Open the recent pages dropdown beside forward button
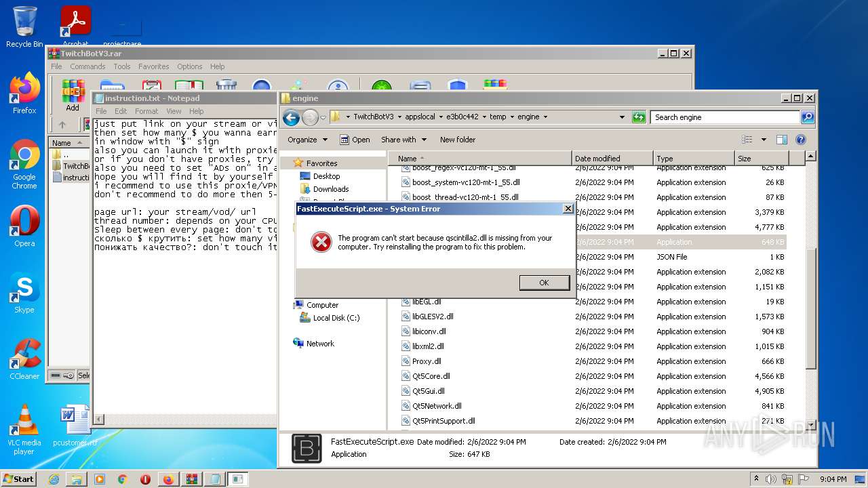868x488 pixels. tap(323, 117)
